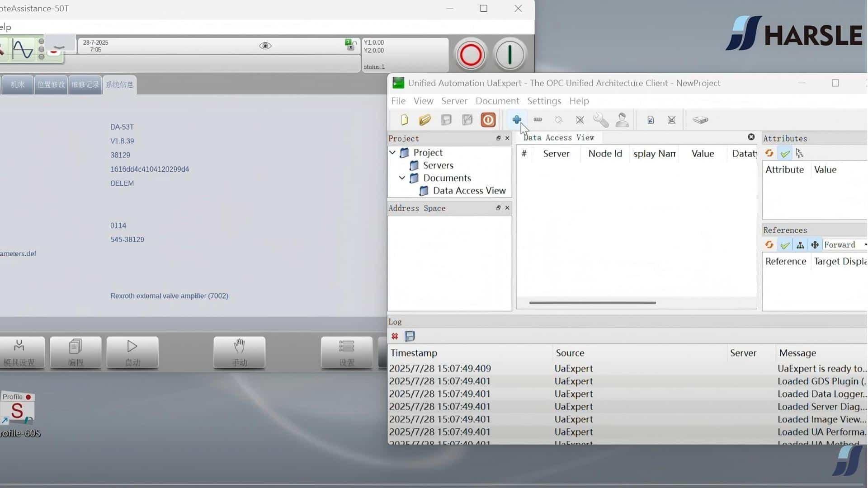
Task: Click the Node Id column header
Action: click(605, 154)
